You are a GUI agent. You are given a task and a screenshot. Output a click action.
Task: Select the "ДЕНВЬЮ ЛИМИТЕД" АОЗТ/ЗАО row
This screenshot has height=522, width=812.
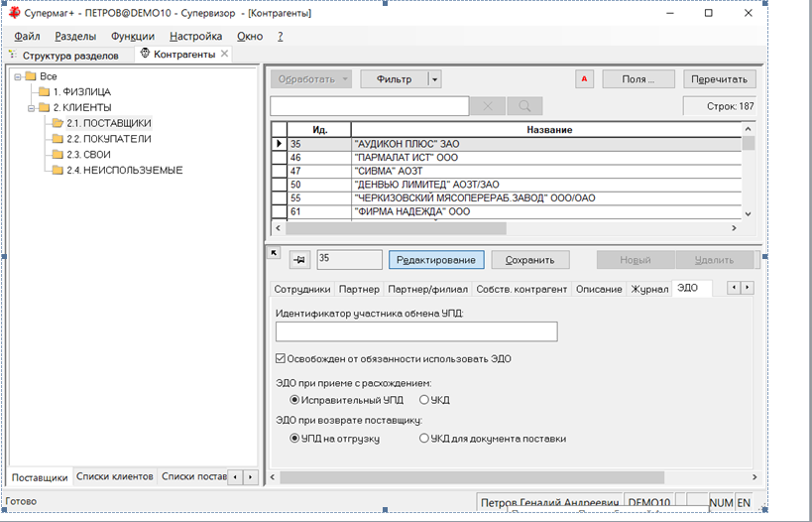[507, 185]
